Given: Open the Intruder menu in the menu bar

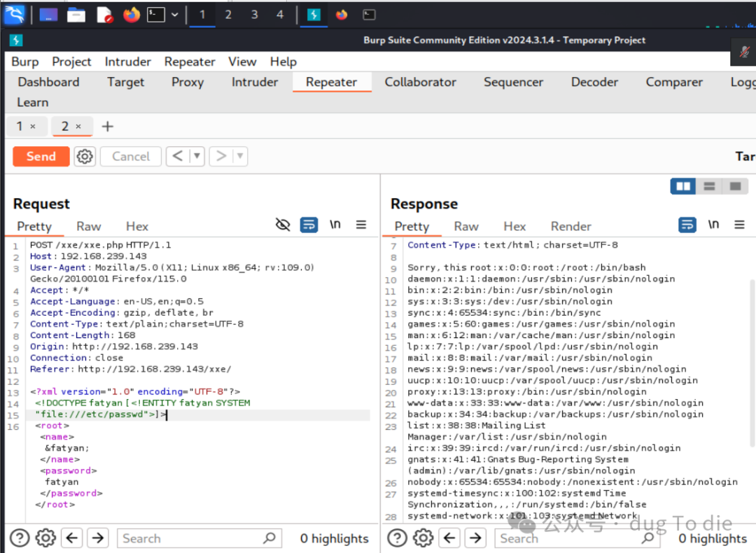Looking at the screenshot, I should [x=128, y=62].
